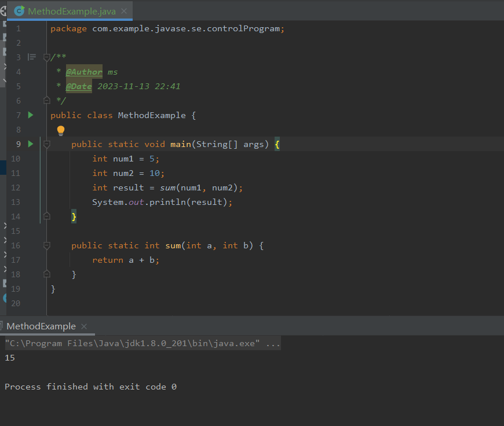
Task: Click the @Date tag in the comment
Action: (x=79, y=86)
